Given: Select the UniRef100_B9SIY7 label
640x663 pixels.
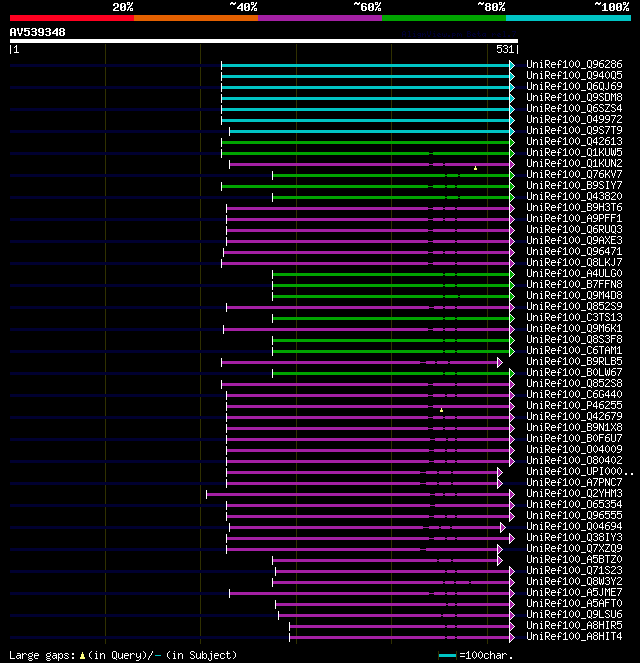Looking at the screenshot, I should (574, 185).
